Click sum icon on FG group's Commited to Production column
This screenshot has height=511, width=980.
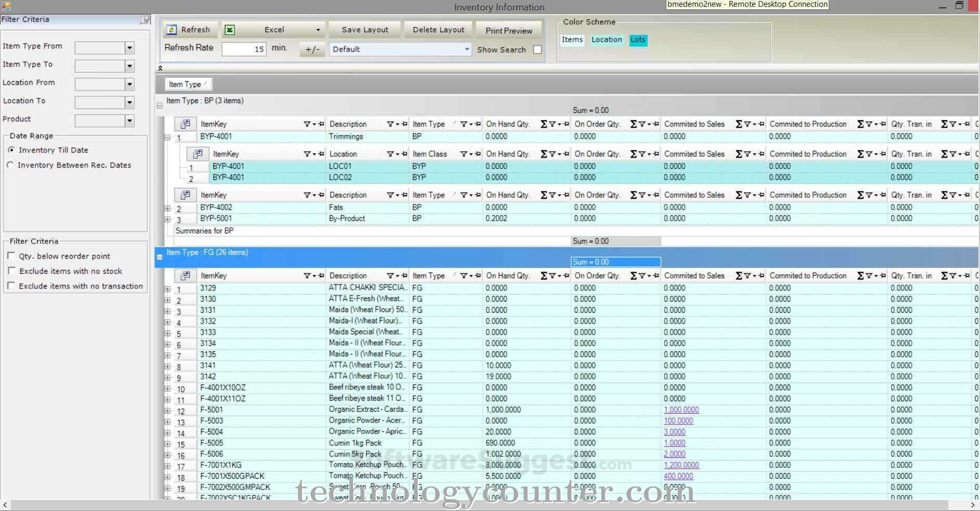pyautogui.click(x=860, y=276)
